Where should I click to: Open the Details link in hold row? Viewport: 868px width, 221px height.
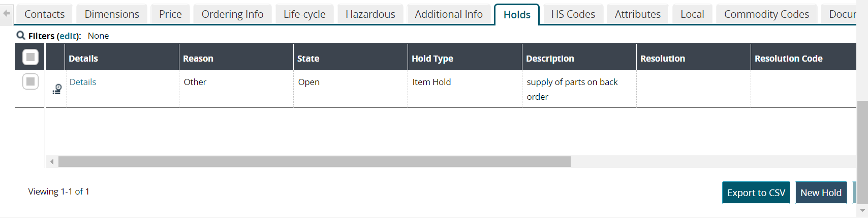click(x=83, y=82)
